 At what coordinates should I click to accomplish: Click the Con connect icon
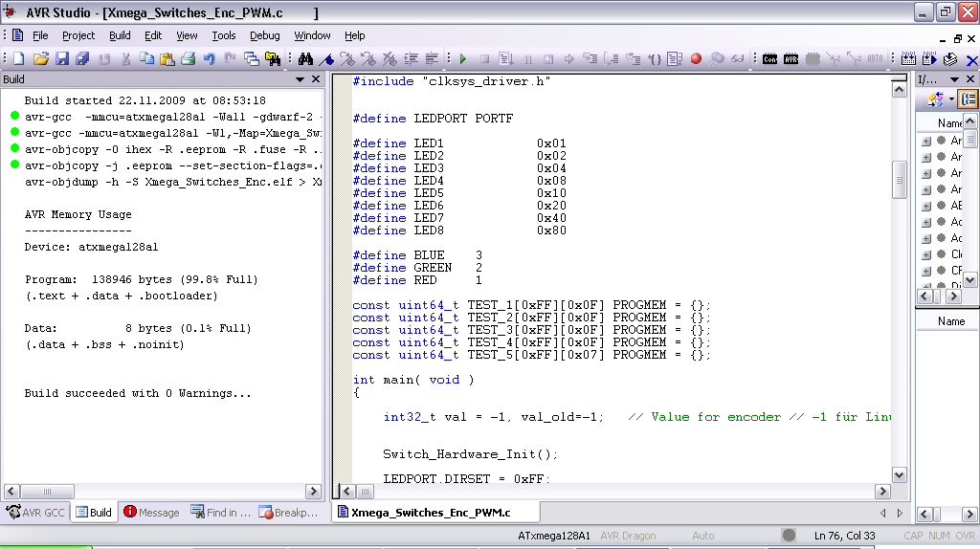tap(770, 58)
